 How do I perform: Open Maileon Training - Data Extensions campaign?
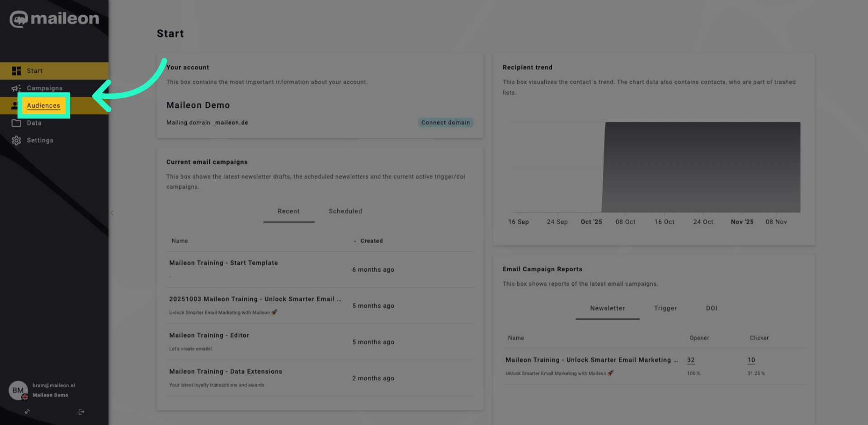pos(226,371)
